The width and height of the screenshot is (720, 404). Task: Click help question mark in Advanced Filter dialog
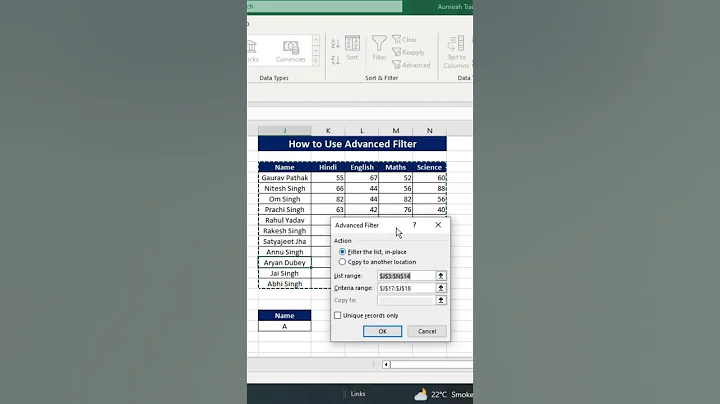point(414,225)
